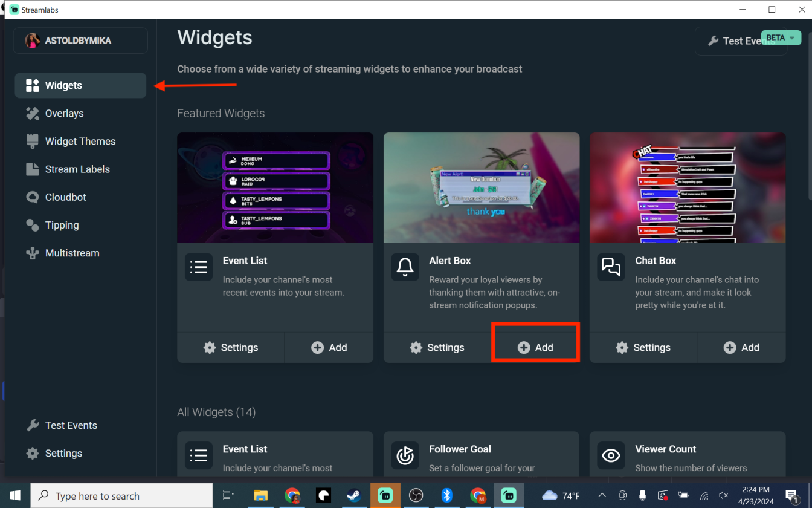
Task: Click the Stream Labels icon in sidebar
Action: (31, 169)
